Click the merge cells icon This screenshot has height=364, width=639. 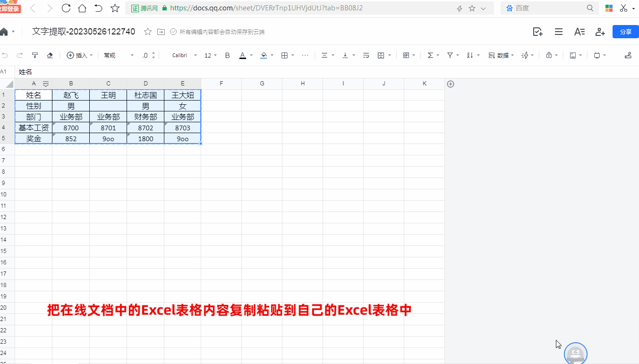pyautogui.click(x=381, y=55)
